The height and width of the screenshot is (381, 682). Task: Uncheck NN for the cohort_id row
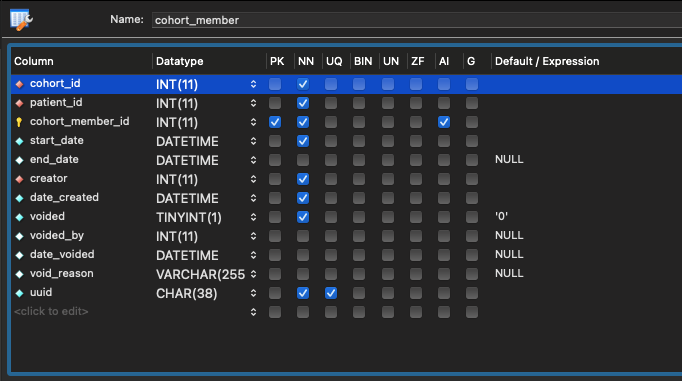point(303,84)
